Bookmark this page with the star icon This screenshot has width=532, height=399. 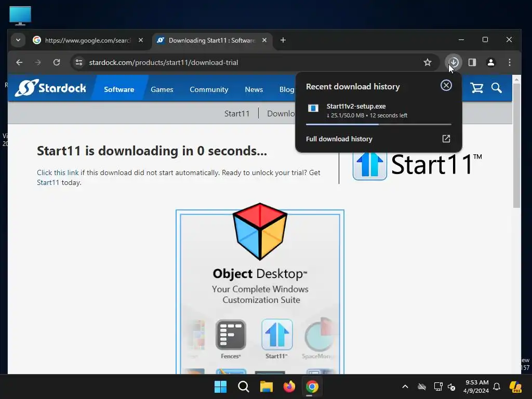point(428,62)
